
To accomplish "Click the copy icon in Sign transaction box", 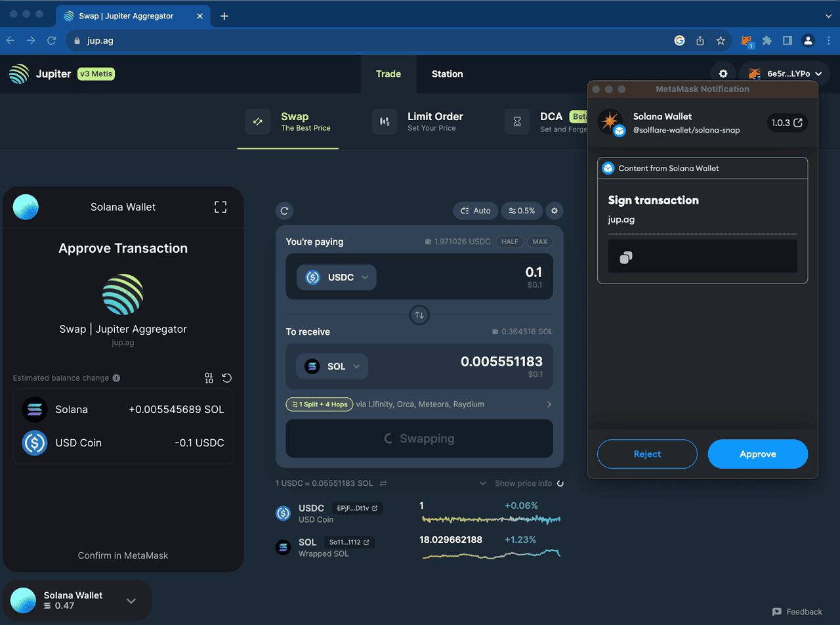I will click(626, 257).
